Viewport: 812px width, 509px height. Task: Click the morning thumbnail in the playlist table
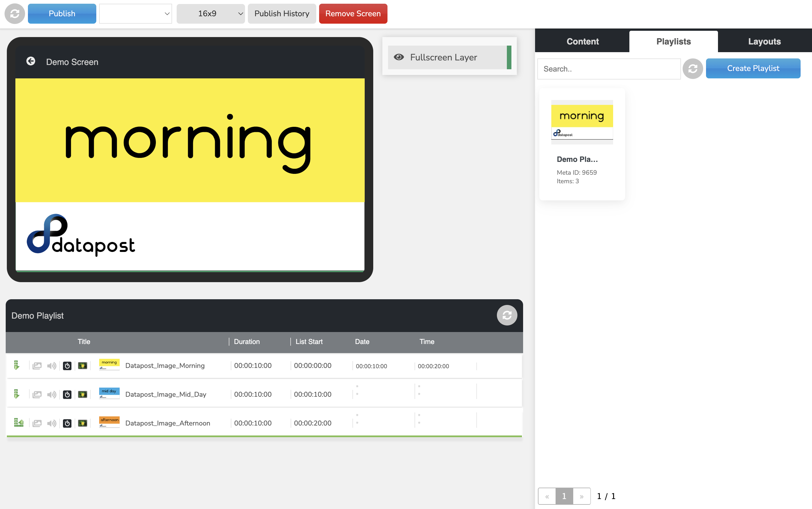pos(109,365)
